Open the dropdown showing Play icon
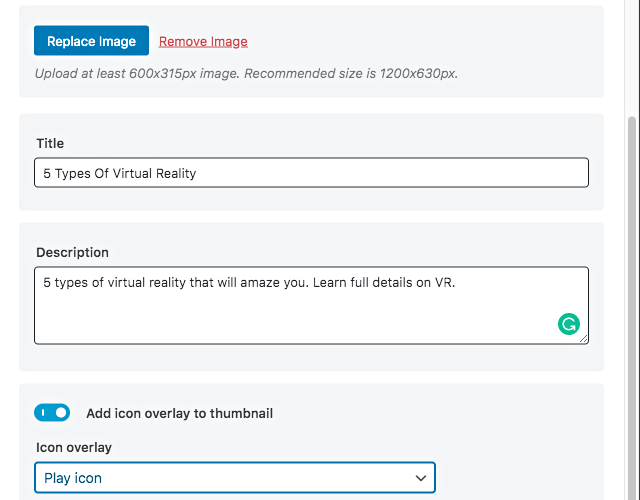640x500 pixels. 235,478
